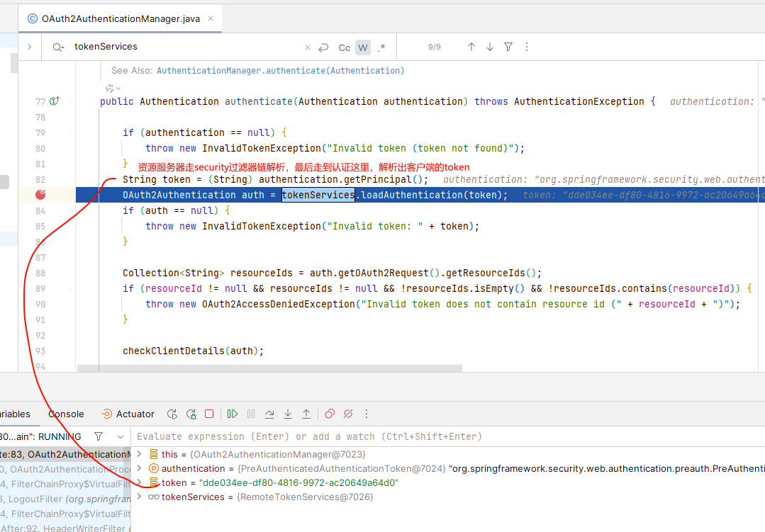765x532 pixels.
Task: Click the editor horizontal scrollbar
Action: click(x=270, y=368)
